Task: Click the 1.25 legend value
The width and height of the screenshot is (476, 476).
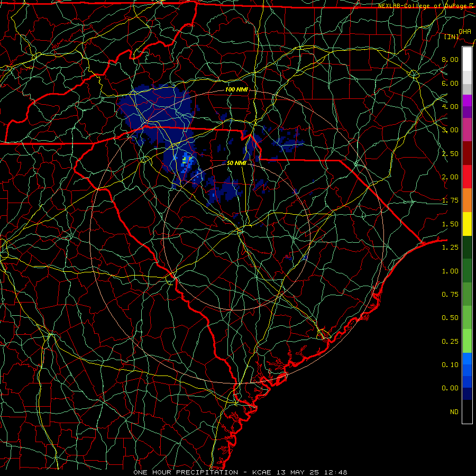Action: (450, 248)
